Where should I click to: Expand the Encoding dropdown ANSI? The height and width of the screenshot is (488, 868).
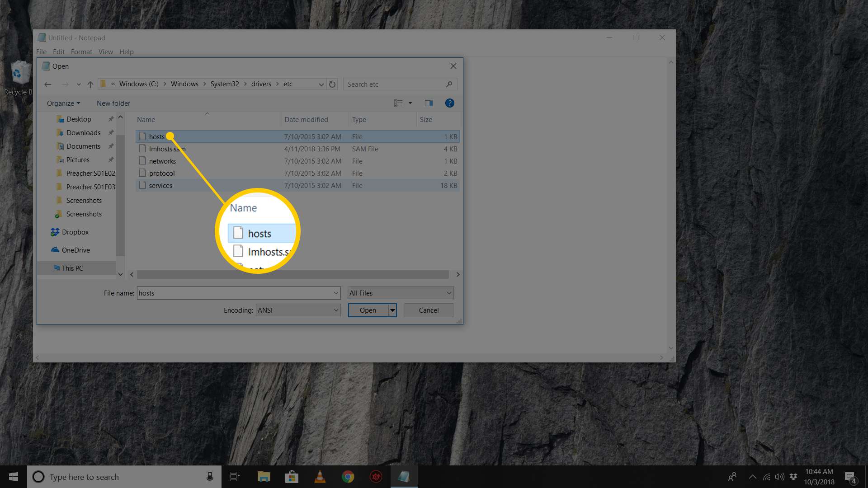pos(335,310)
